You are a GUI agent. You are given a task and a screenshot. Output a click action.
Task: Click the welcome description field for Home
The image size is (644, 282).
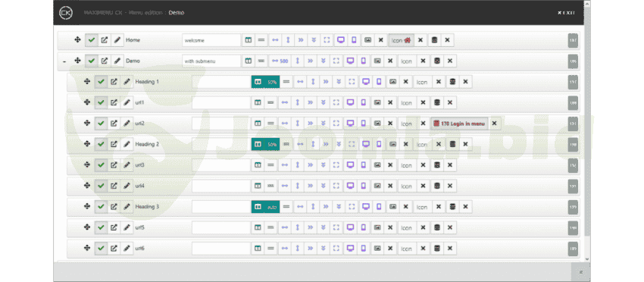click(x=211, y=40)
